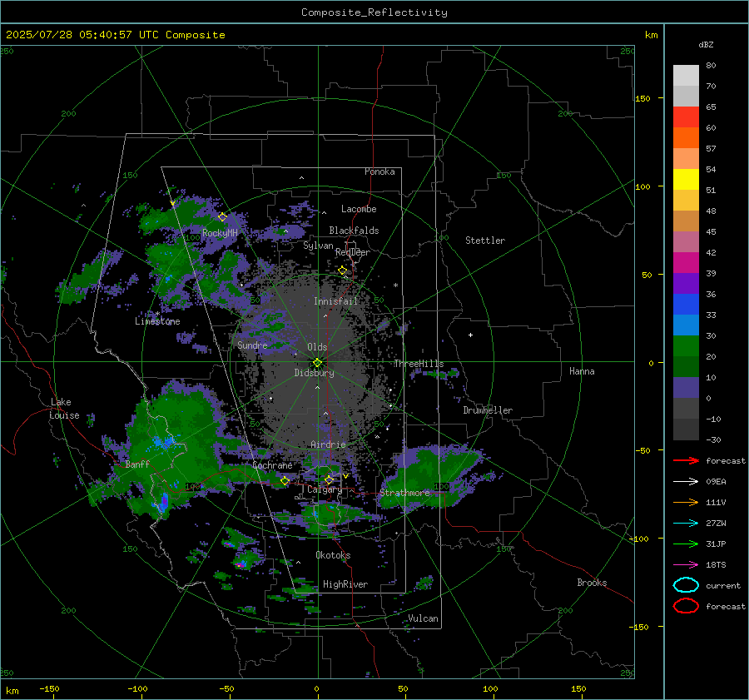Click the Didsbury city label
Image resolution: width=749 pixels, height=700 pixels.
314,373
